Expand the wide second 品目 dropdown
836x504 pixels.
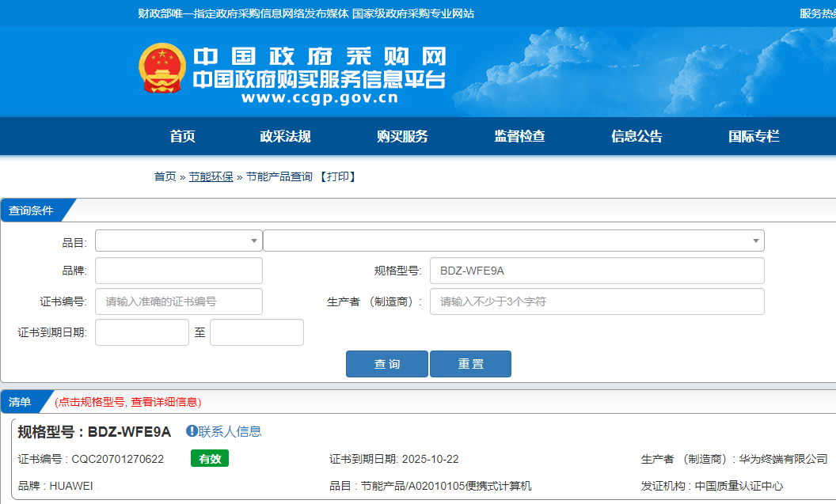[x=514, y=241]
